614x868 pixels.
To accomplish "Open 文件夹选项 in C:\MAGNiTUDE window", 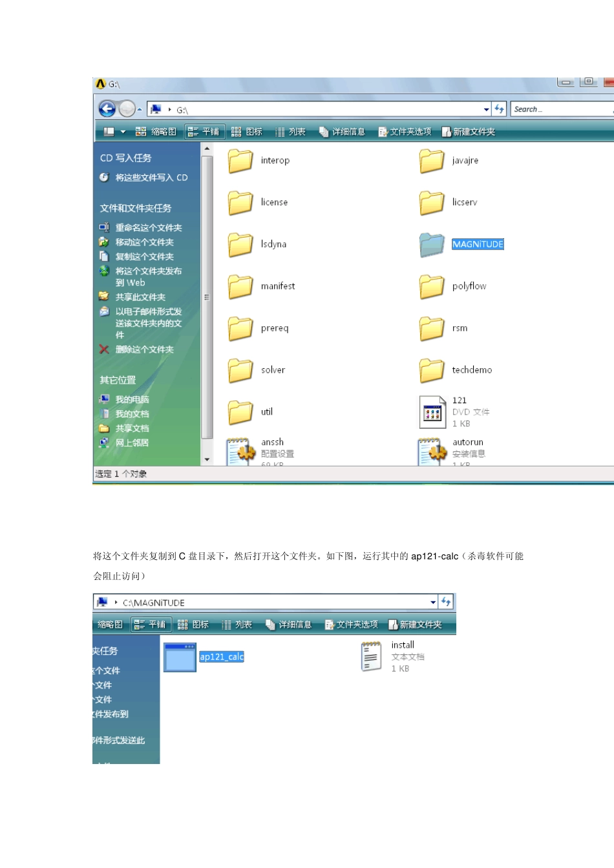I will 351,625.
